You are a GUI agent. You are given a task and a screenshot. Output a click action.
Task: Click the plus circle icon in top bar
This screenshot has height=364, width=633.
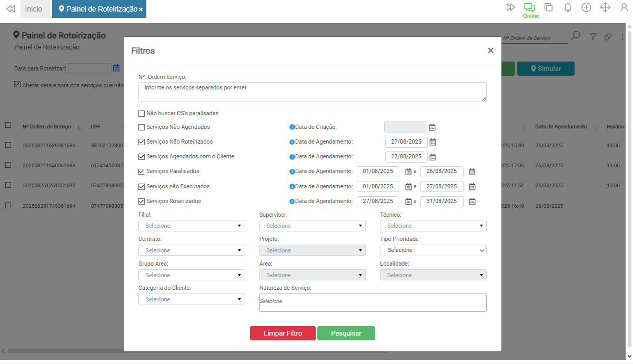tap(586, 7)
